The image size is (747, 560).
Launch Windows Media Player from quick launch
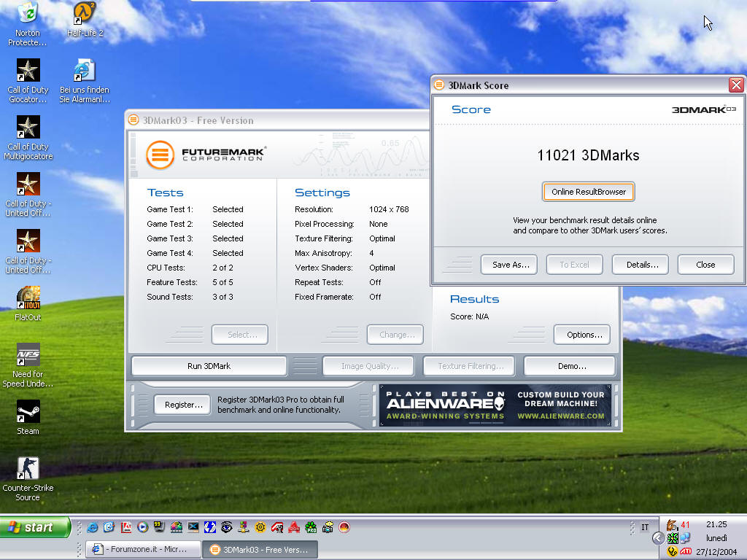[142, 527]
